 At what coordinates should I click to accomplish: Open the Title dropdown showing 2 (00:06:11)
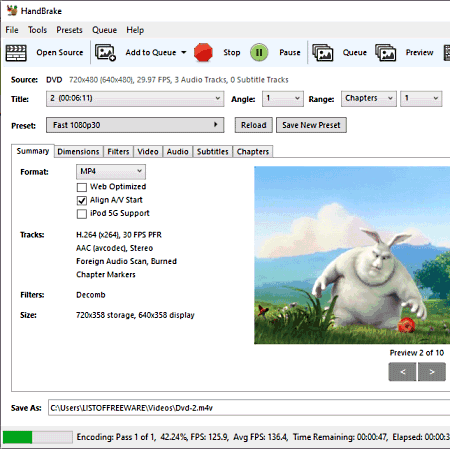[135, 99]
